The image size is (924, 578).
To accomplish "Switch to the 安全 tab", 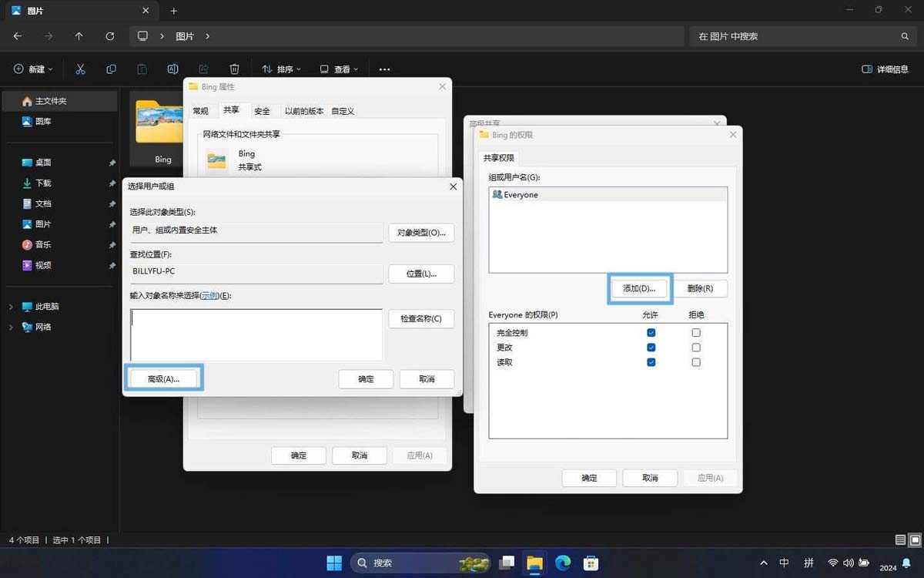I will [x=262, y=111].
